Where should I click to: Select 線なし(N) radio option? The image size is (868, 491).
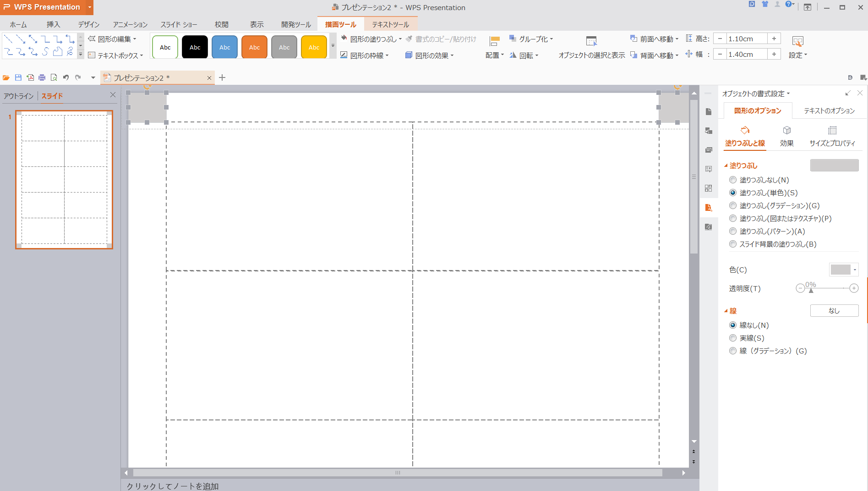tap(733, 325)
